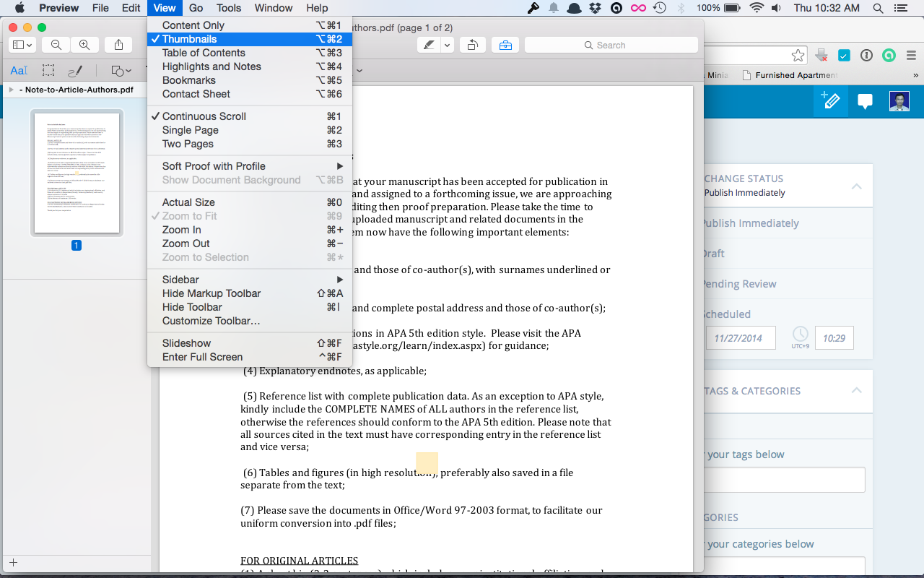Select the Sketch pen tool

75,71
